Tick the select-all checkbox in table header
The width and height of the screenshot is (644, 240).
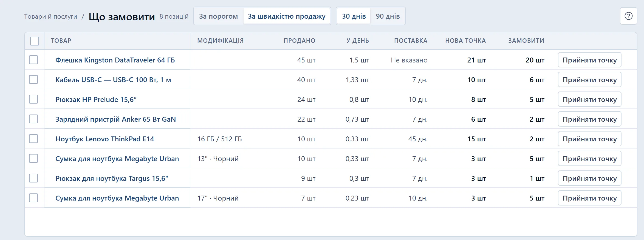[x=35, y=41]
